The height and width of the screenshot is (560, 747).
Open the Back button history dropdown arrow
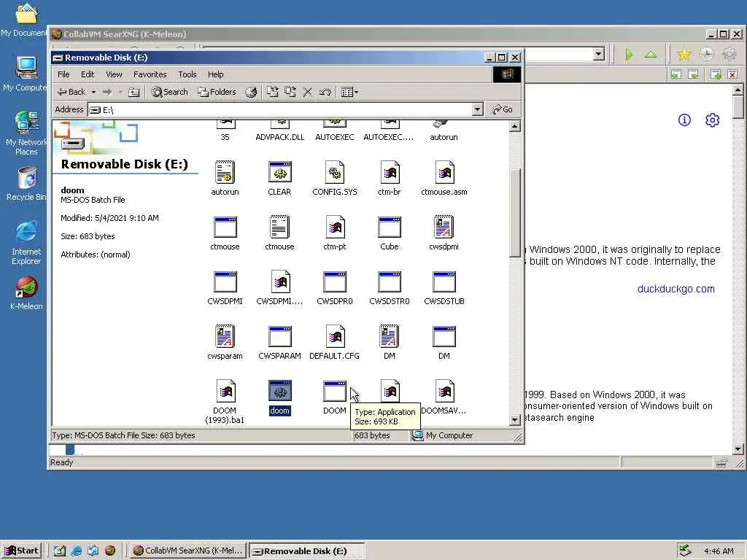click(94, 92)
